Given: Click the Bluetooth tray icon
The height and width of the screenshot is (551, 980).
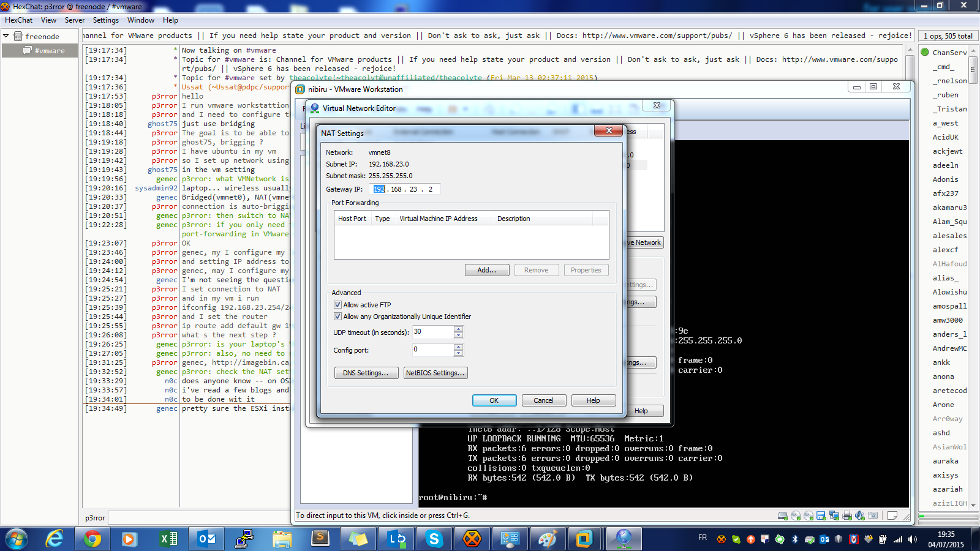Looking at the screenshot, I should coord(795,539).
